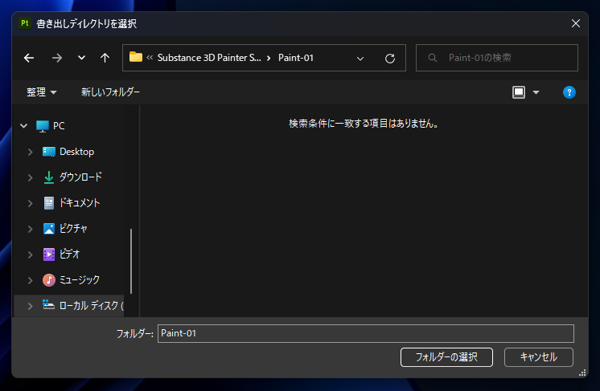The width and height of the screenshot is (600, 391).
Task: Click the folder icon in address bar
Action: (x=135, y=57)
